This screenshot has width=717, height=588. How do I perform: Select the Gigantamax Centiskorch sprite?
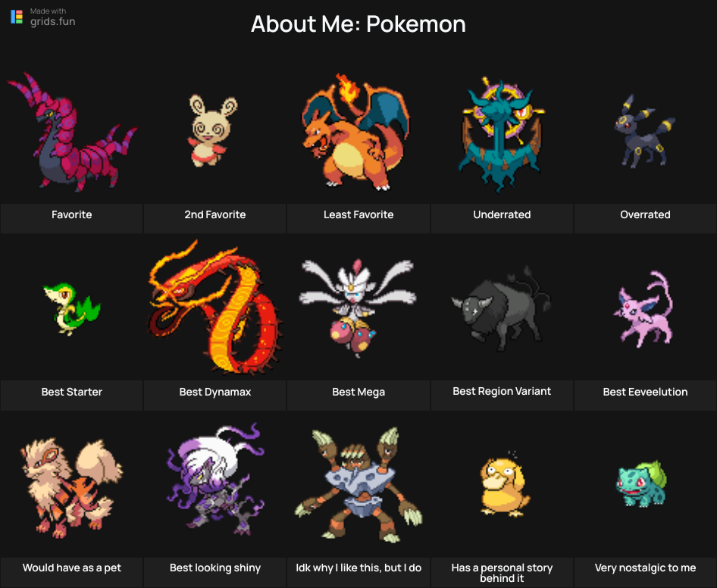215,307
